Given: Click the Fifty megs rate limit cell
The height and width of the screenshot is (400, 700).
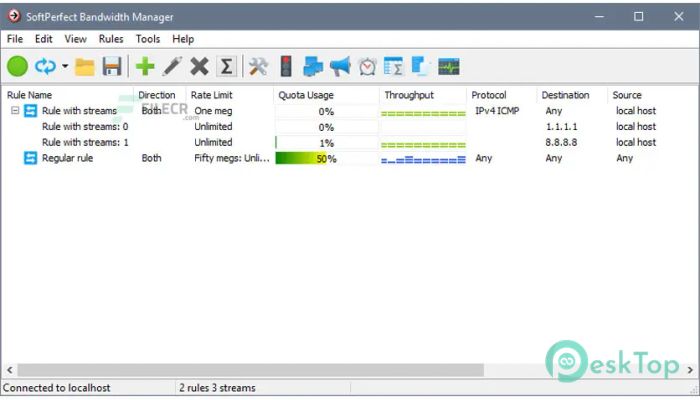Looking at the screenshot, I should (x=232, y=158).
